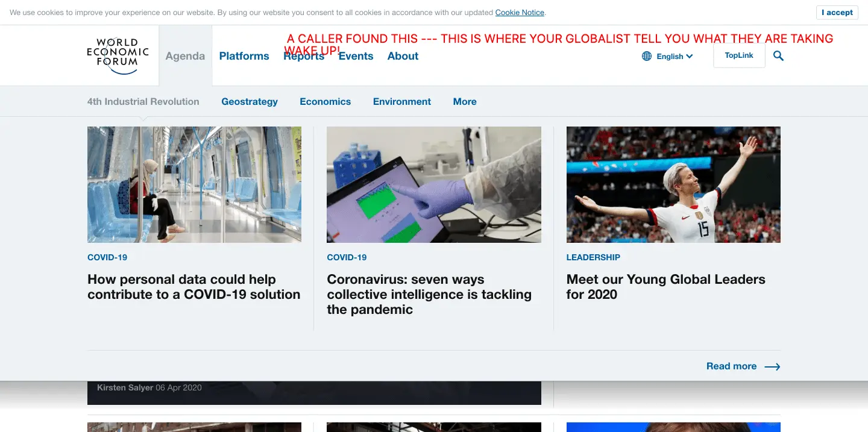Screen dimensions: 868x432
Task: Accept cookies with I accept button
Action: [x=837, y=13]
